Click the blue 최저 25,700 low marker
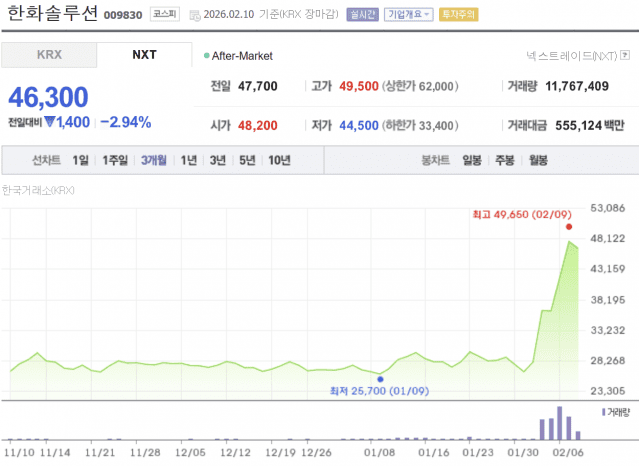 click(380, 380)
